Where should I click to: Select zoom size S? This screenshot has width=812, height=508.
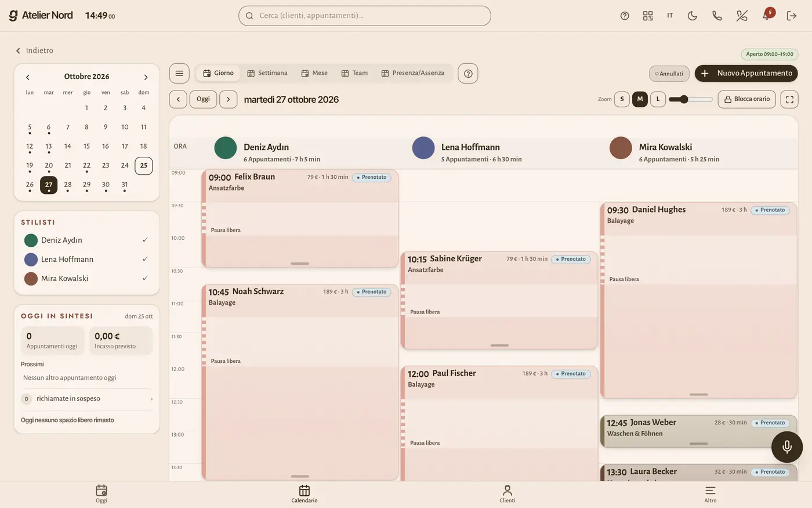coord(622,99)
